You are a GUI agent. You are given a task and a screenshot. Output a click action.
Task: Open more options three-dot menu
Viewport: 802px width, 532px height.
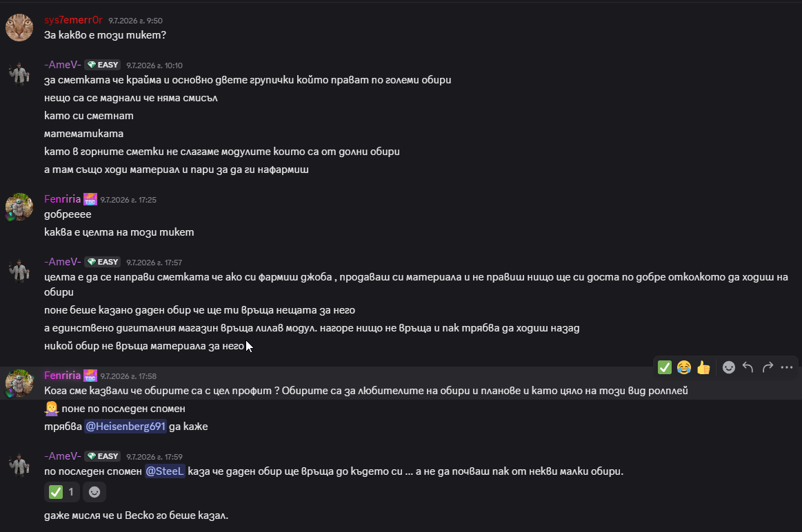click(787, 367)
